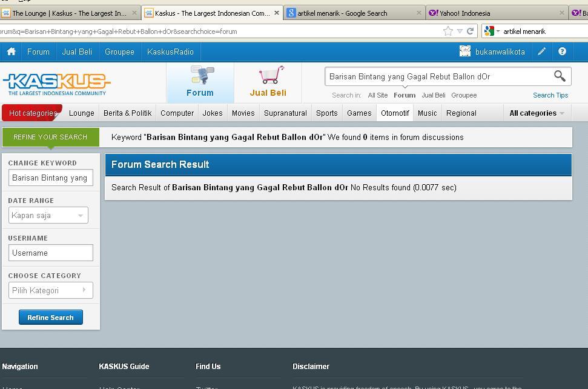
Task: Select the Forum section with computer icon
Action: click(x=200, y=82)
